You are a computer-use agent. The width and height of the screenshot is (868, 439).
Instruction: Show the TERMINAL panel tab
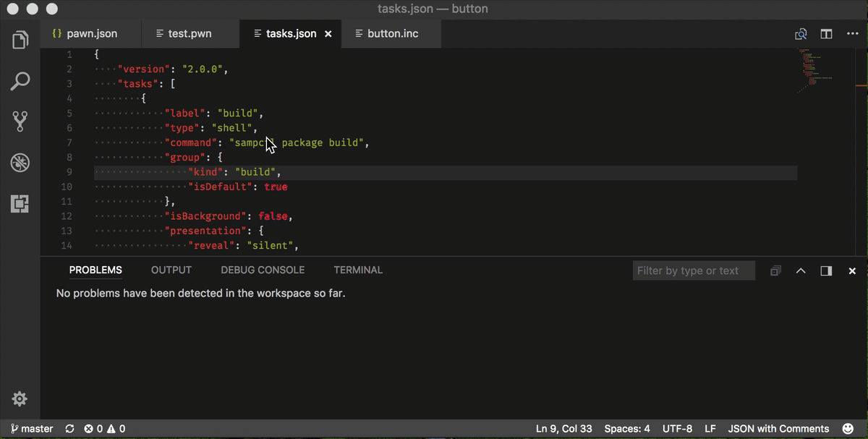(x=358, y=270)
